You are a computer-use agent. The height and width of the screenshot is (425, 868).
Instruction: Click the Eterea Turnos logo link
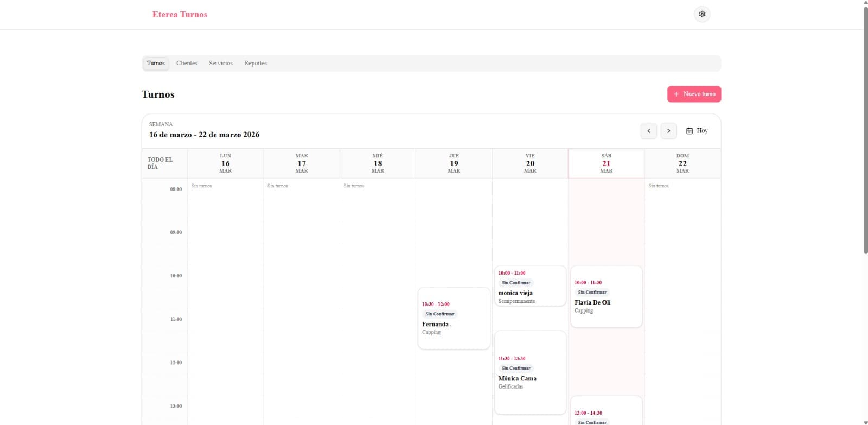pyautogui.click(x=180, y=15)
